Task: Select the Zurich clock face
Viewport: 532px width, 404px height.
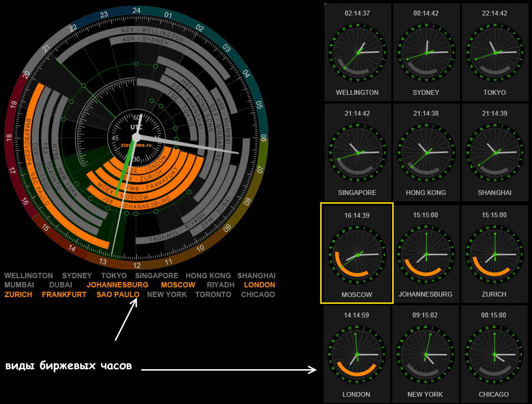Action: pyautogui.click(x=495, y=254)
